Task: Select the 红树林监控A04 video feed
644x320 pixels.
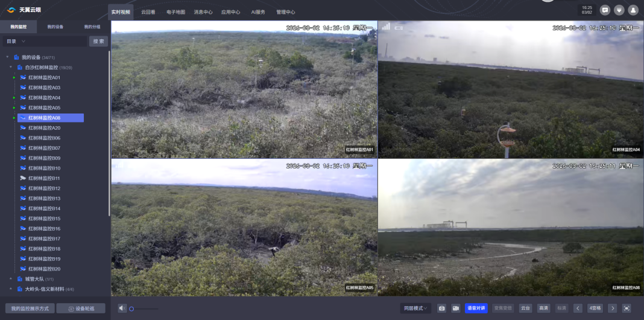Action: [x=510, y=91]
